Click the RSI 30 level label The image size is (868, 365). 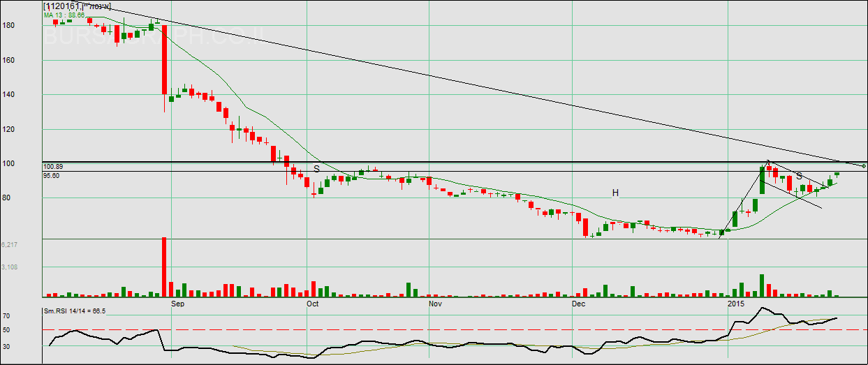tap(6, 345)
